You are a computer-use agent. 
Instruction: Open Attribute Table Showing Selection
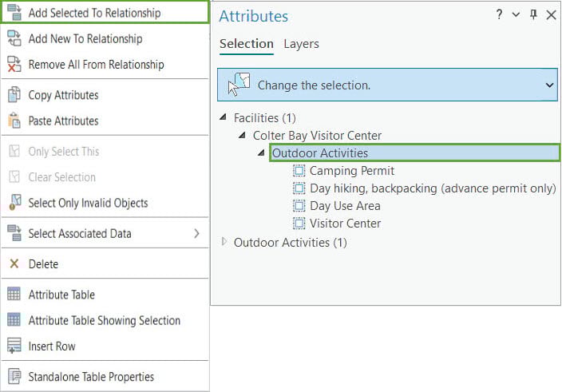[105, 320]
